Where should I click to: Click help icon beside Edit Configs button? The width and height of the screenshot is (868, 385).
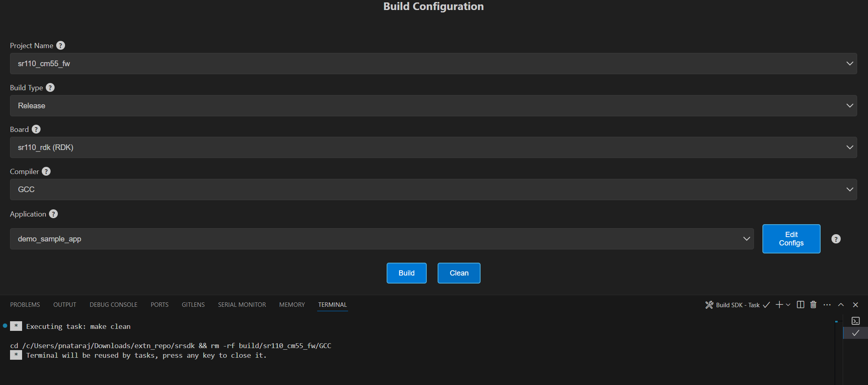click(x=836, y=239)
